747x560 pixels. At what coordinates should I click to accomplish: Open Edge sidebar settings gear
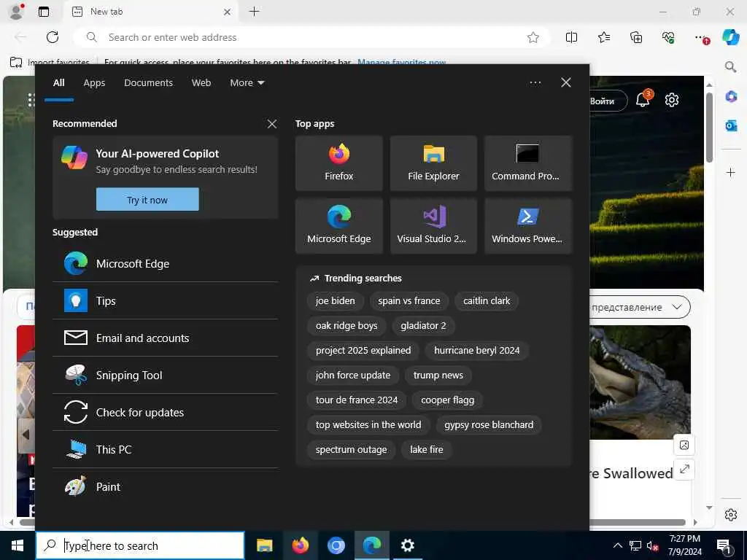(x=731, y=515)
